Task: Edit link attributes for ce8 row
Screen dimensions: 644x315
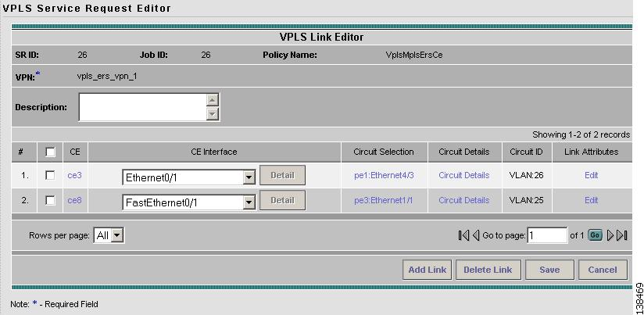Action: (591, 200)
